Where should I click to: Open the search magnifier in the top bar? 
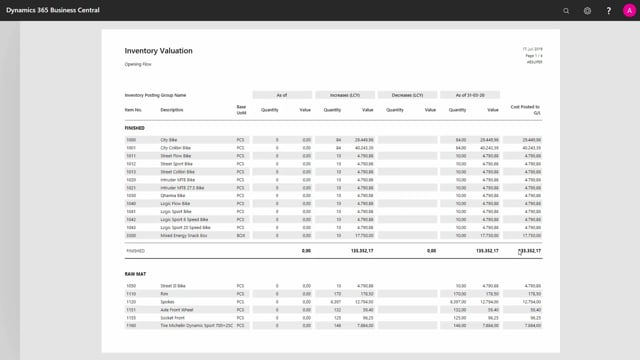click(566, 11)
